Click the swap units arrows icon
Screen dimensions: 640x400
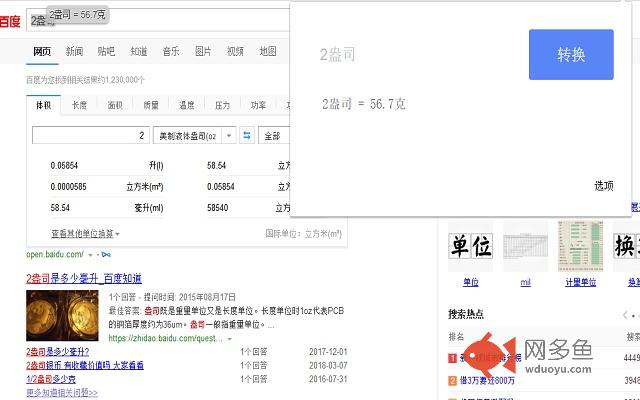pyautogui.click(x=247, y=136)
